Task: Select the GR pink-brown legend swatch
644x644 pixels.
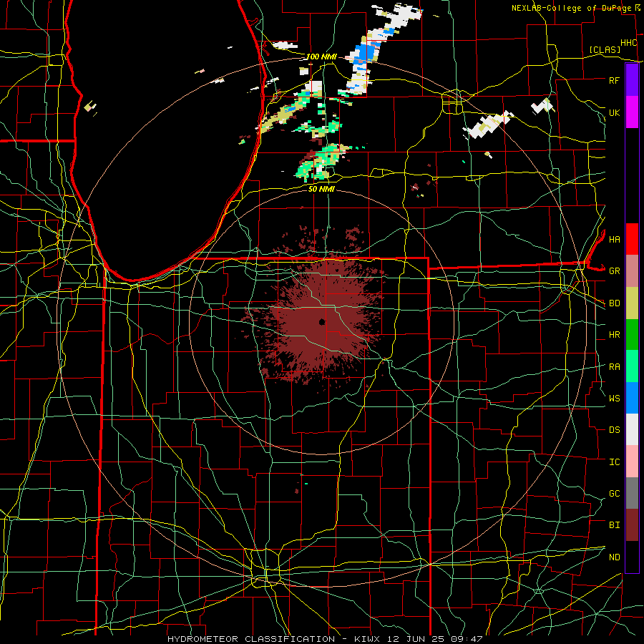Action: pyautogui.click(x=632, y=271)
